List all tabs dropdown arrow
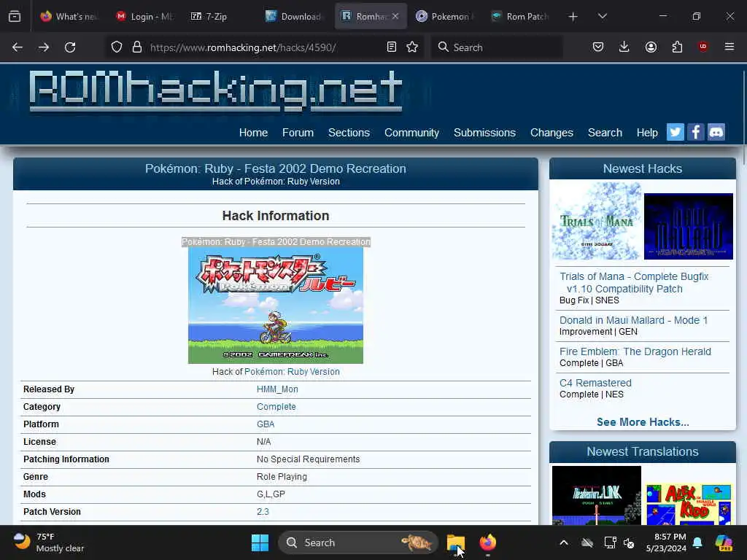Screen dimensions: 747x560 click(603, 17)
